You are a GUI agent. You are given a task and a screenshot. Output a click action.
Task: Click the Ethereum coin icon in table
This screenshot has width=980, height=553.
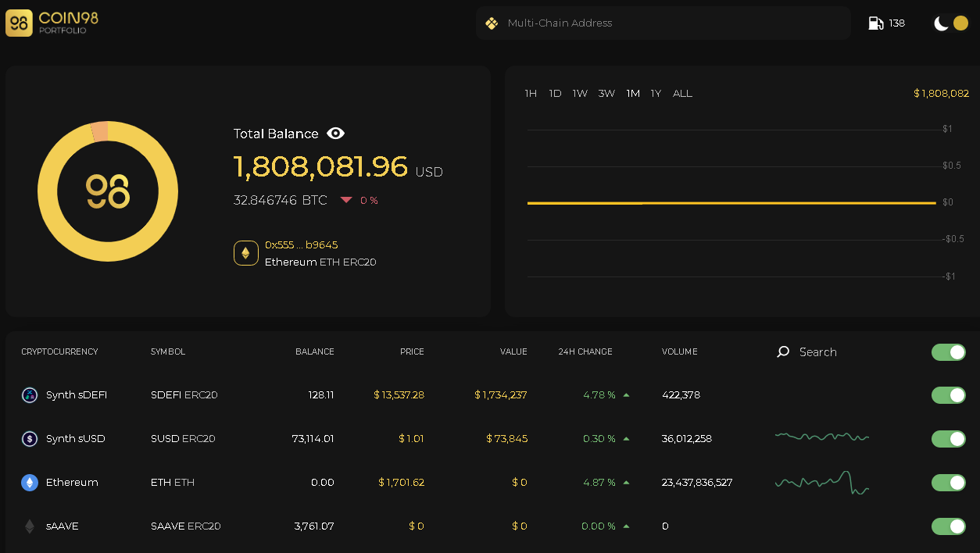(30, 483)
